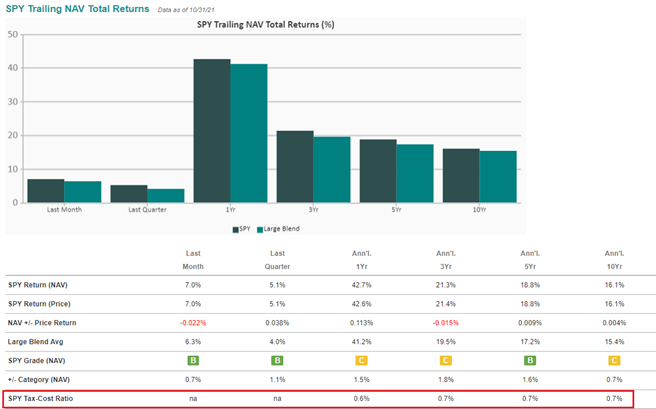Click the 'Ann'l. 1Yr' column header
The width and height of the screenshot is (656, 409).
361,260
